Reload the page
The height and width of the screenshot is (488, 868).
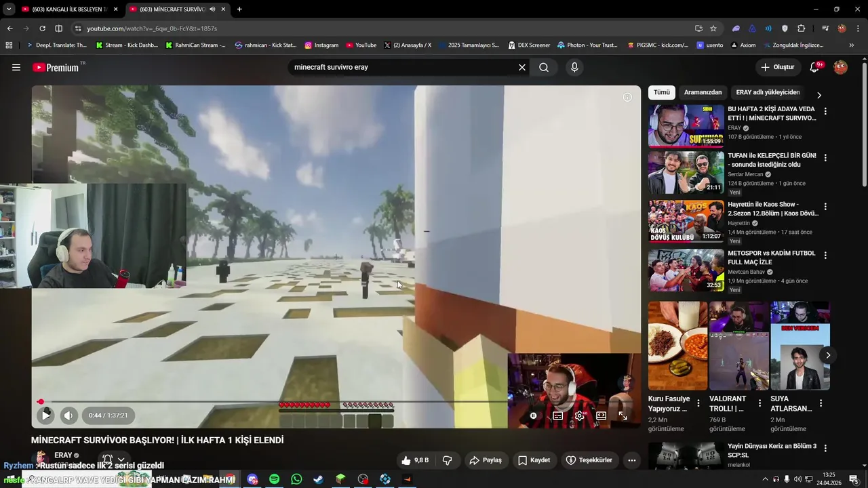tap(42, 28)
